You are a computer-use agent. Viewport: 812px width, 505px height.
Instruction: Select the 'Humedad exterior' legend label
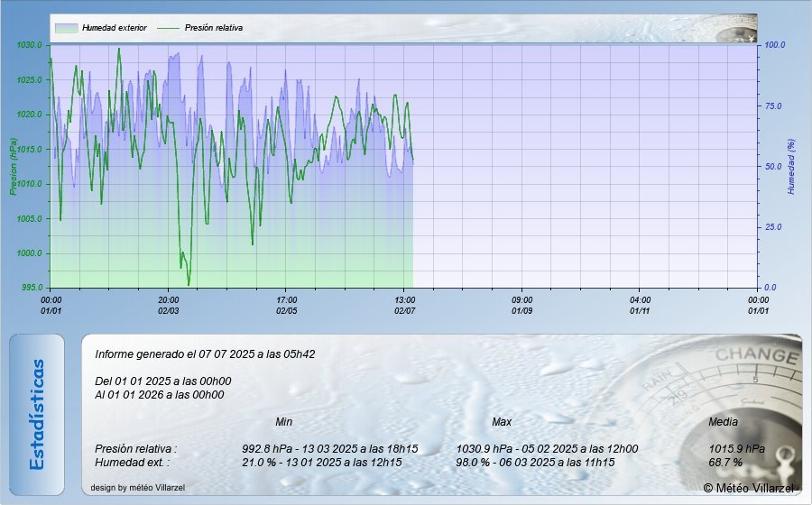(115, 28)
